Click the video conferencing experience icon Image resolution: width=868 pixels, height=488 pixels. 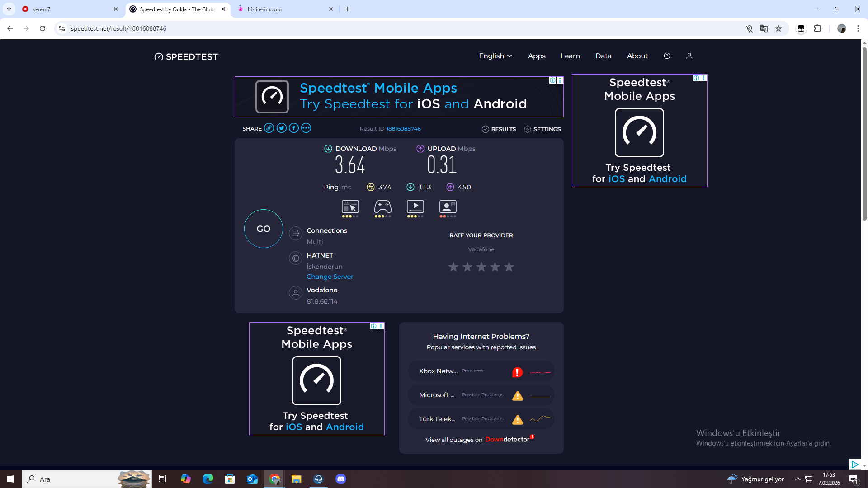[x=448, y=207]
